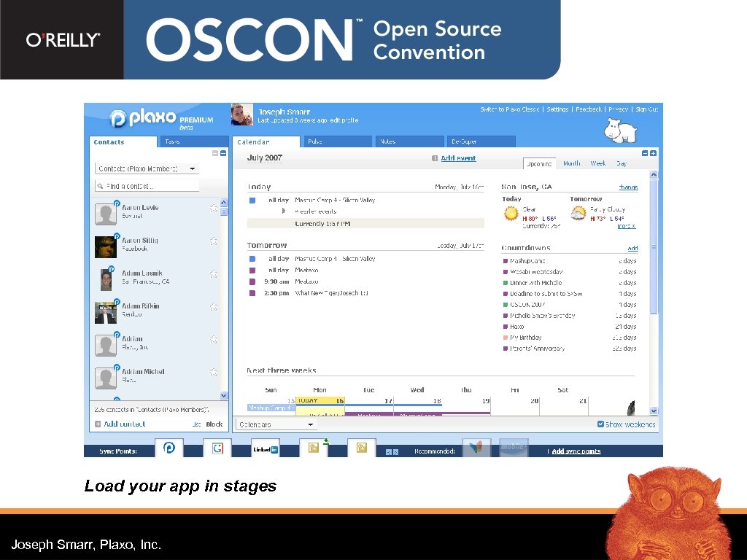Open the De-Duper tab
Screen dimensions: 747x560
[481, 141]
